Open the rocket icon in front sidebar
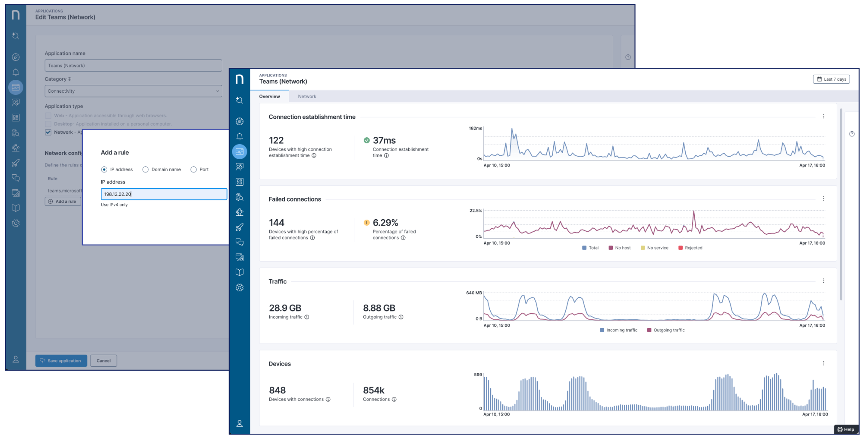 click(239, 227)
